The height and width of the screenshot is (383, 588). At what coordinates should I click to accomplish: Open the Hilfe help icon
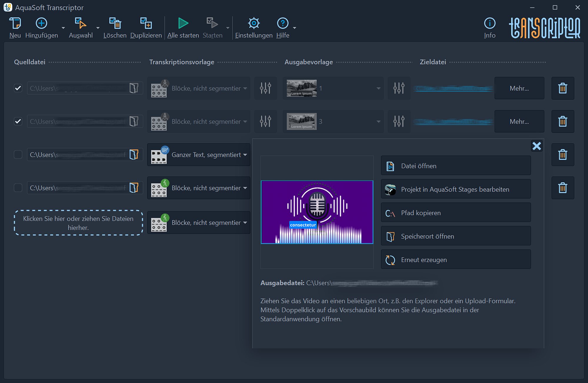pos(283,23)
